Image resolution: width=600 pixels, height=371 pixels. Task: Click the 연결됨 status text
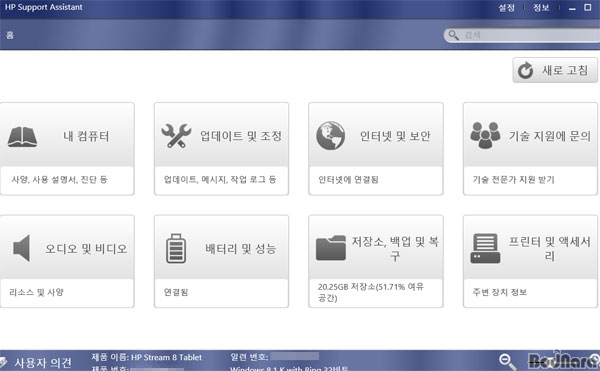pos(176,292)
